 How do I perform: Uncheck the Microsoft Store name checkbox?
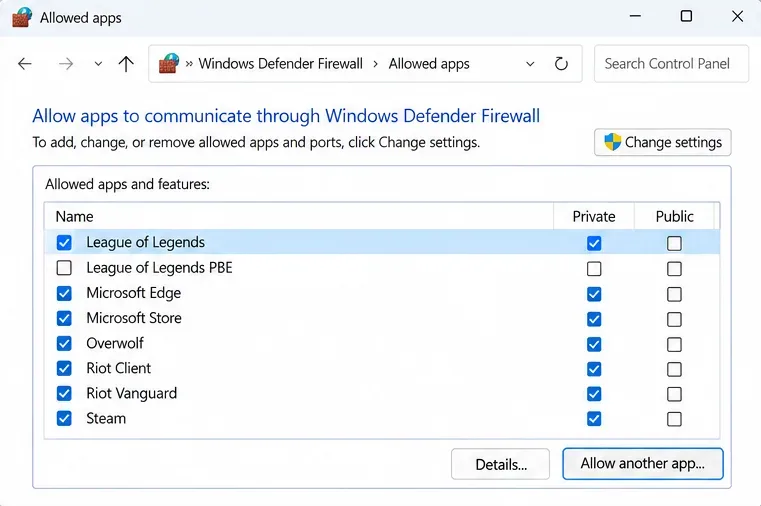(x=64, y=318)
